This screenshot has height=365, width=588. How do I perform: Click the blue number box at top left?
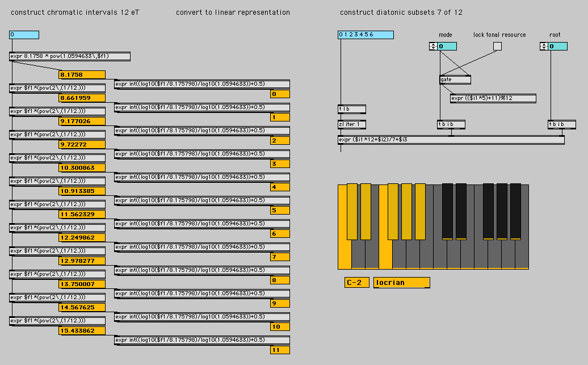tap(24, 35)
